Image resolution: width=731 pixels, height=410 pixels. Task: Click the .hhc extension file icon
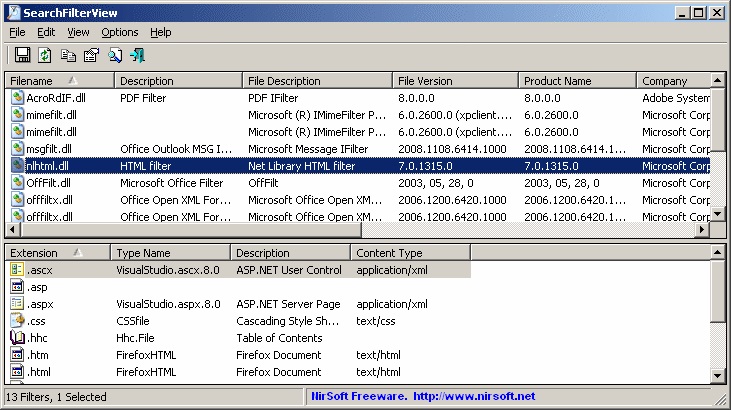(17, 338)
